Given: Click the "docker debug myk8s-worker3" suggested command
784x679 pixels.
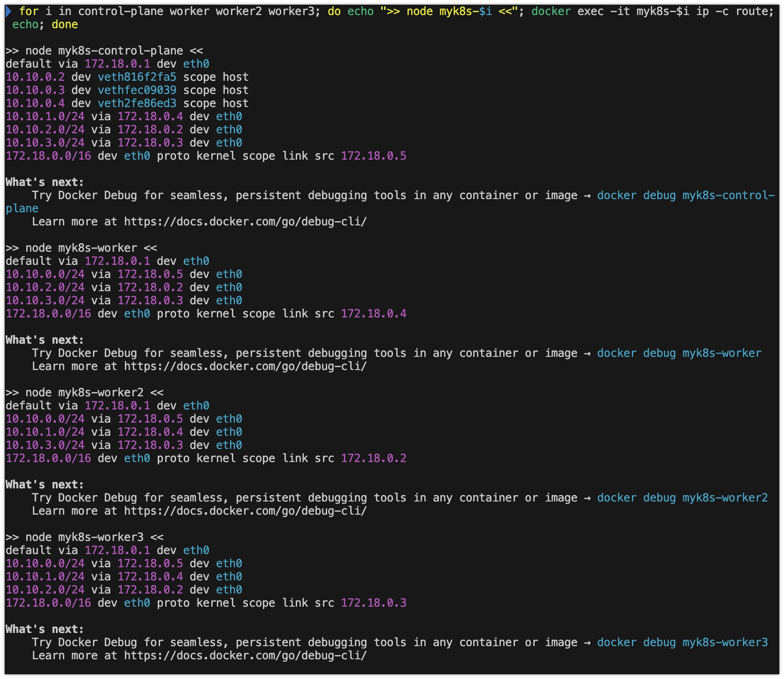Looking at the screenshot, I should click(x=683, y=642).
